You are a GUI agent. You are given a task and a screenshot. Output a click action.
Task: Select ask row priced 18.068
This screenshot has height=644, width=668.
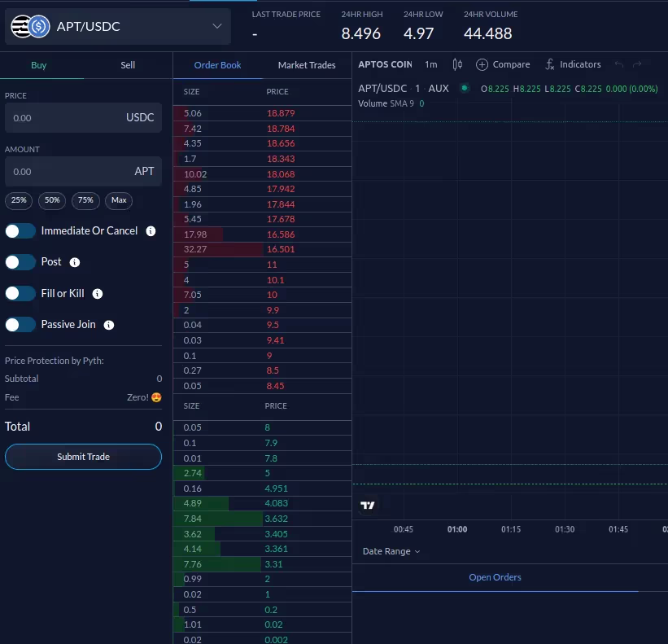click(263, 174)
